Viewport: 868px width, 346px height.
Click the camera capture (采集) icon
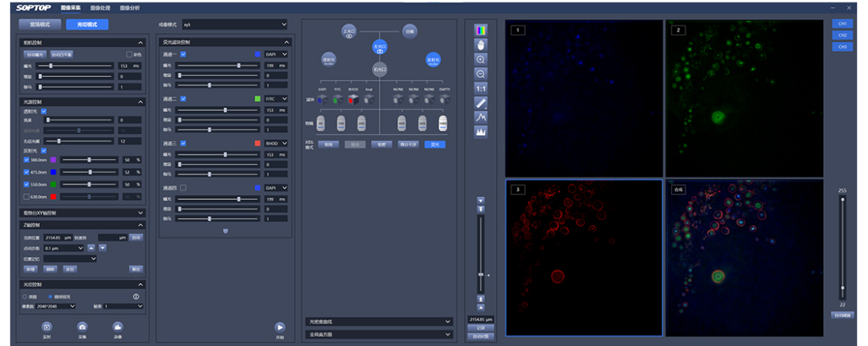coord(82,327)
